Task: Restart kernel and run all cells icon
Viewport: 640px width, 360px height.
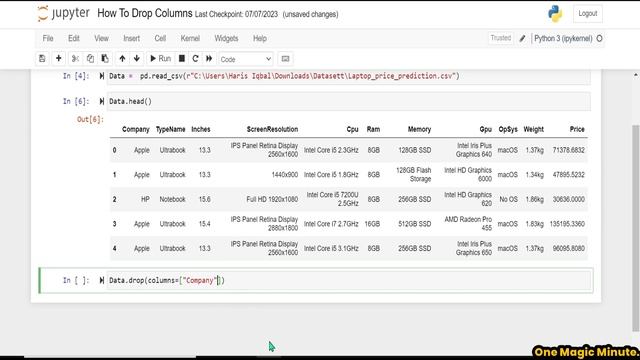Action: (209, 59)
